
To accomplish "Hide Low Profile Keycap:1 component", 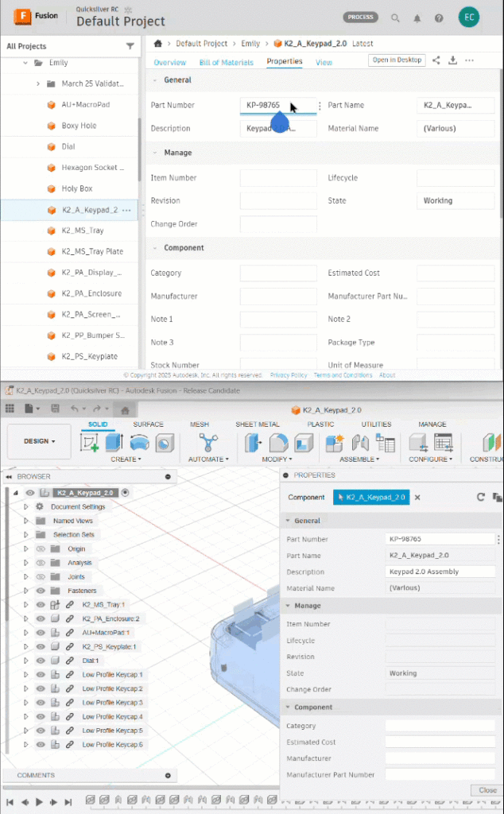I will click(x=41, y=675).
